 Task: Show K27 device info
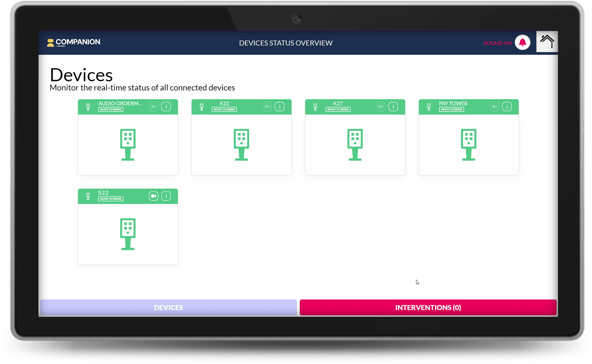[x=393, y=107]
